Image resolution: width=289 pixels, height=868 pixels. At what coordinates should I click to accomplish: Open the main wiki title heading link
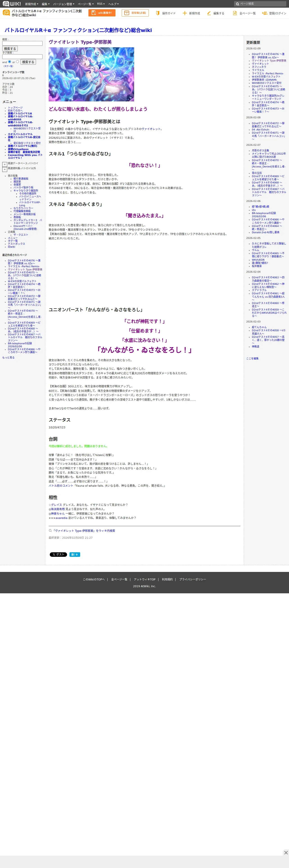pyautogui.click(x=78, y=30)
